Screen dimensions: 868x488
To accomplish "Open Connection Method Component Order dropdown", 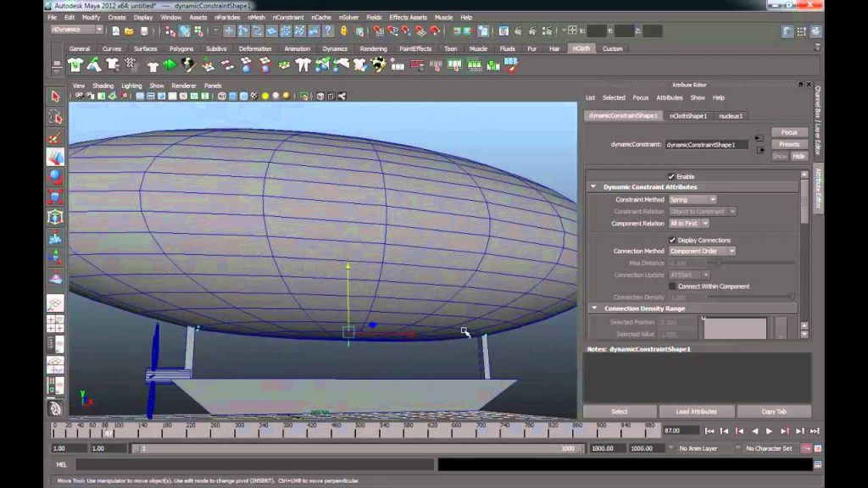I will [702, 251].
